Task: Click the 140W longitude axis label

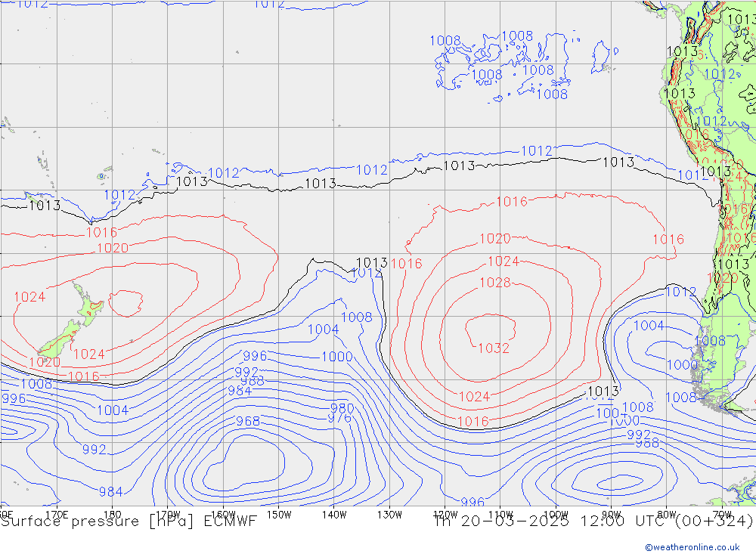Action: 334,515
